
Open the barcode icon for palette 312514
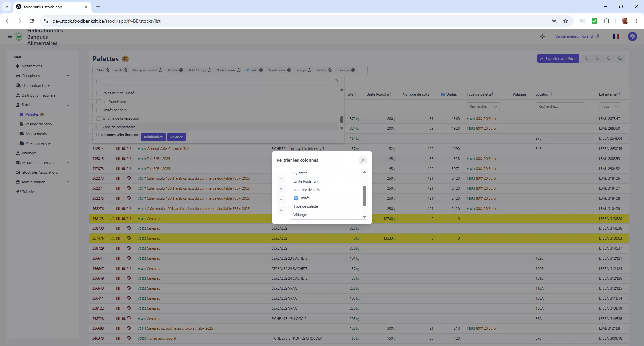click(x=118, y=148)
